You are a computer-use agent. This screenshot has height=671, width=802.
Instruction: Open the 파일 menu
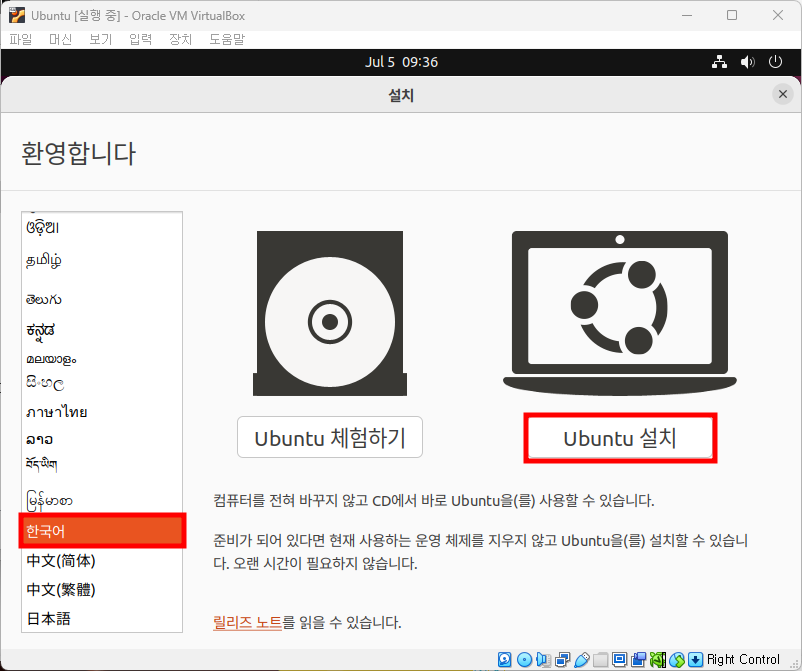click(x=21, y=39)
